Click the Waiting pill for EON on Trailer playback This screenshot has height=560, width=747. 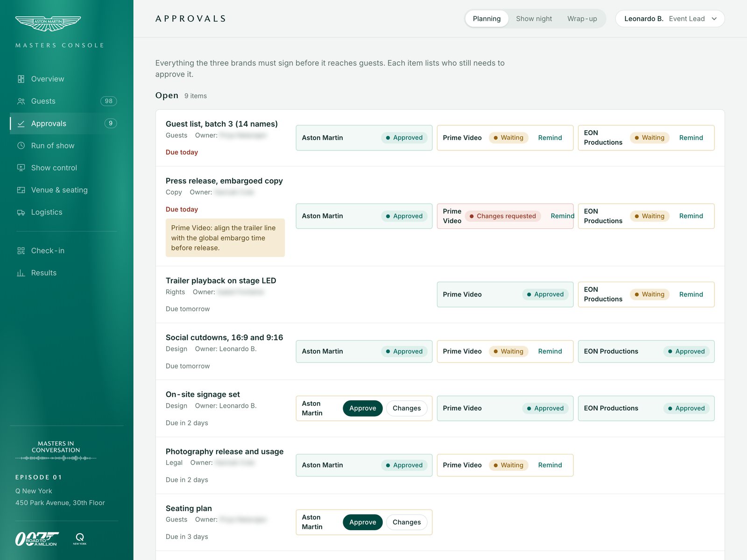[x=649, y=294]
